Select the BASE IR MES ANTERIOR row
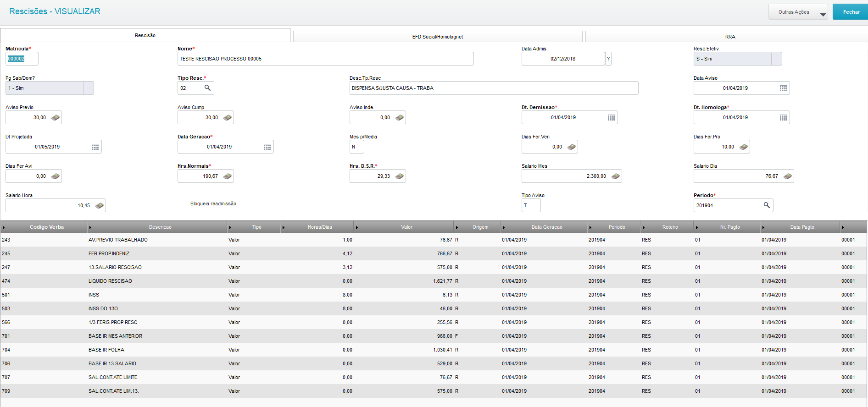868x407 pixels. click(434, 336)
